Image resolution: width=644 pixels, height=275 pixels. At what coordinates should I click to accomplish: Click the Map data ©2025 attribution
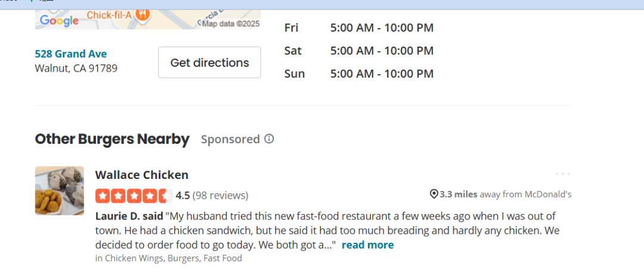pyautogui.click(x=231, y=24)
